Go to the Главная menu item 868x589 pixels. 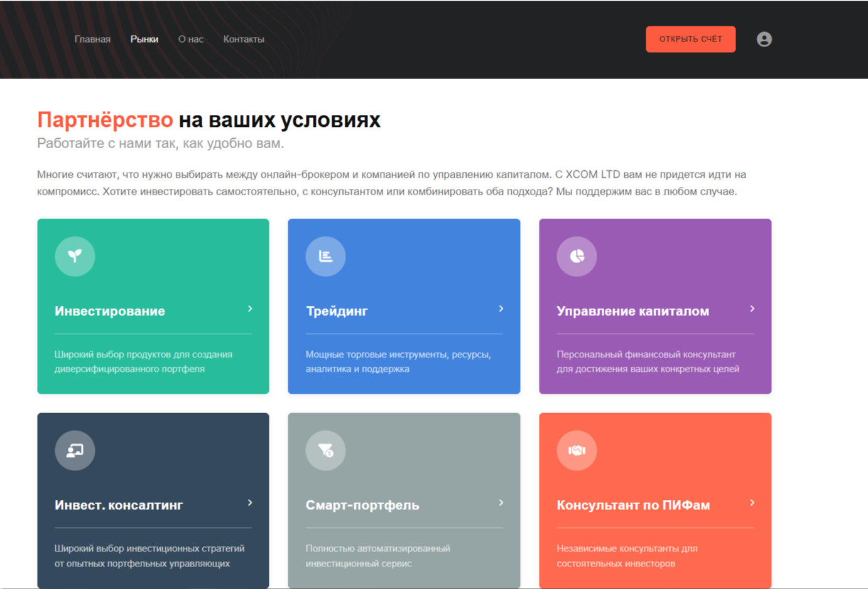tap(92, 40)
